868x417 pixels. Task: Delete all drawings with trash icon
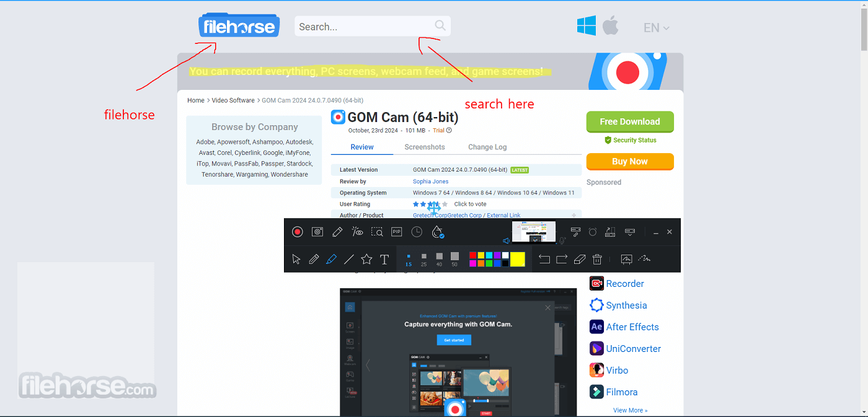click(597, 259)
